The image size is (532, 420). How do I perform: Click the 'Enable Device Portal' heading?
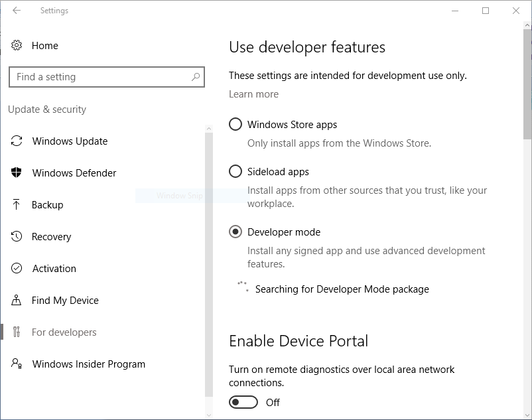(299, 341)
